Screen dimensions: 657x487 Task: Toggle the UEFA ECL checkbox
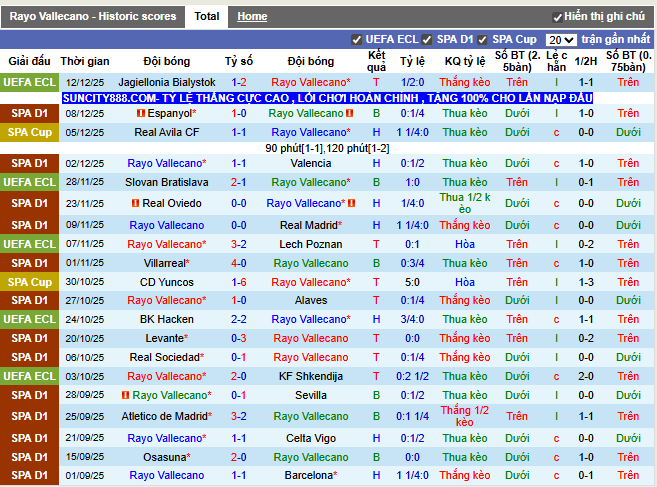pyautogui.click(x=356, y=40)
